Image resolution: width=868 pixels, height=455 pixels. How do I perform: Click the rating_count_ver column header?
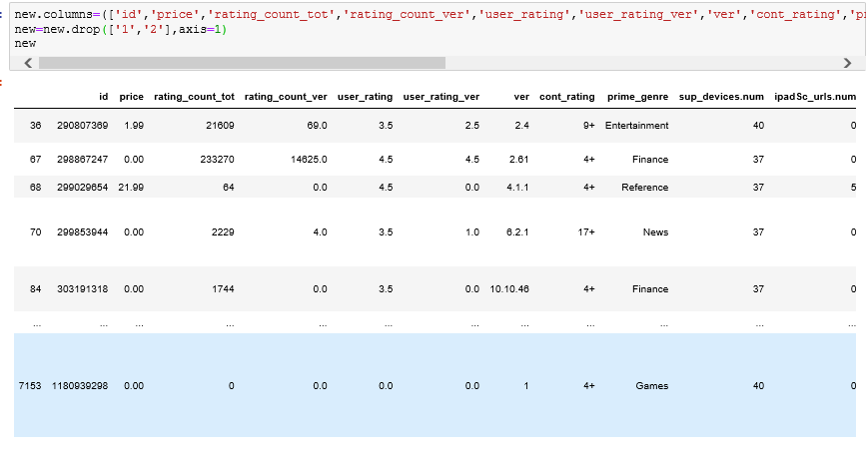(x=286, y=97)
